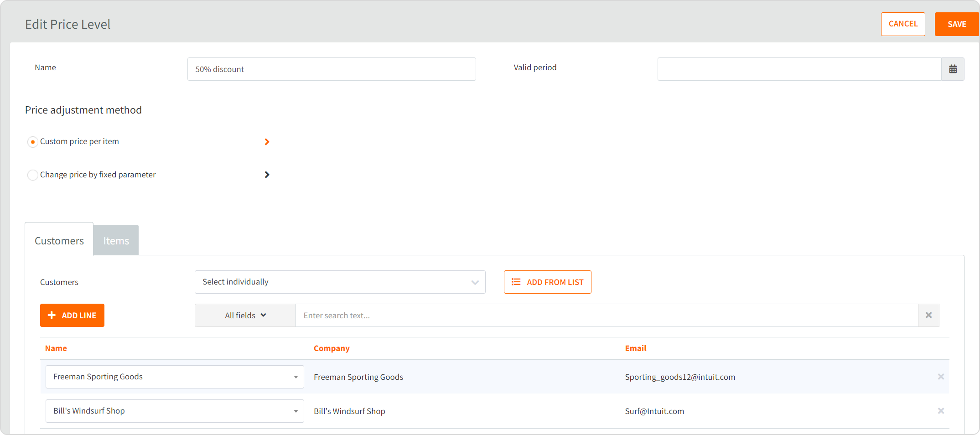Sort by the Email column header
This screenshot has height=435, width=980.
tap(635, 348)
